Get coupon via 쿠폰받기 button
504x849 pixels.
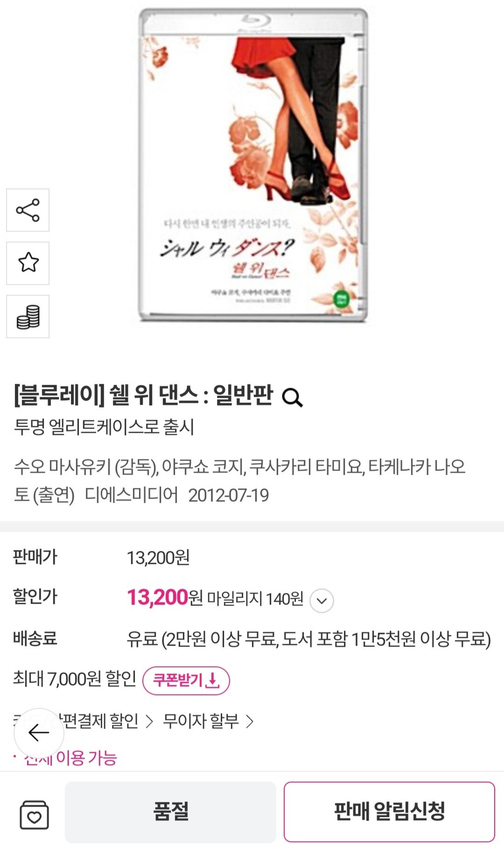pos(186,681)
